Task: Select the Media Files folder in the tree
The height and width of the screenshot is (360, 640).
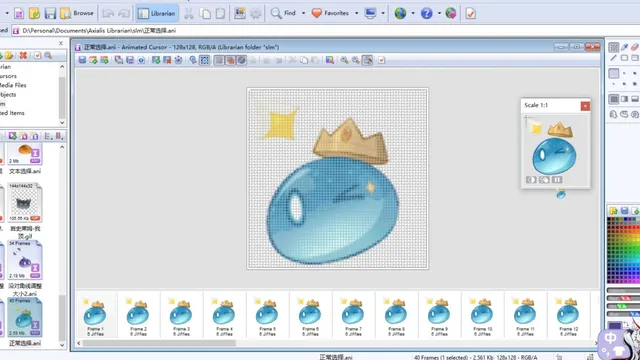Action: click(x=13, y=85)
